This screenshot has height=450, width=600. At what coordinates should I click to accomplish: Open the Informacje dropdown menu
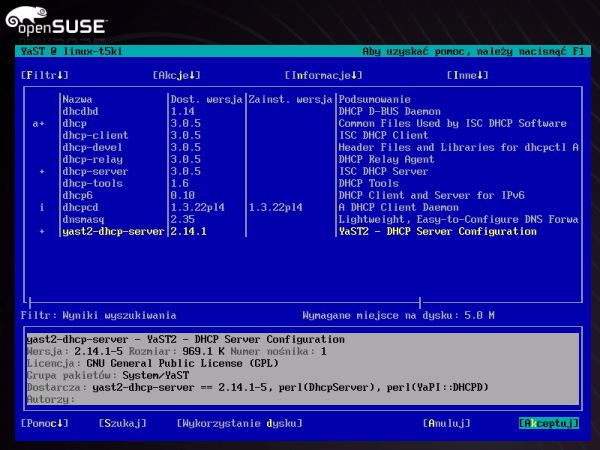click(323, 75)
